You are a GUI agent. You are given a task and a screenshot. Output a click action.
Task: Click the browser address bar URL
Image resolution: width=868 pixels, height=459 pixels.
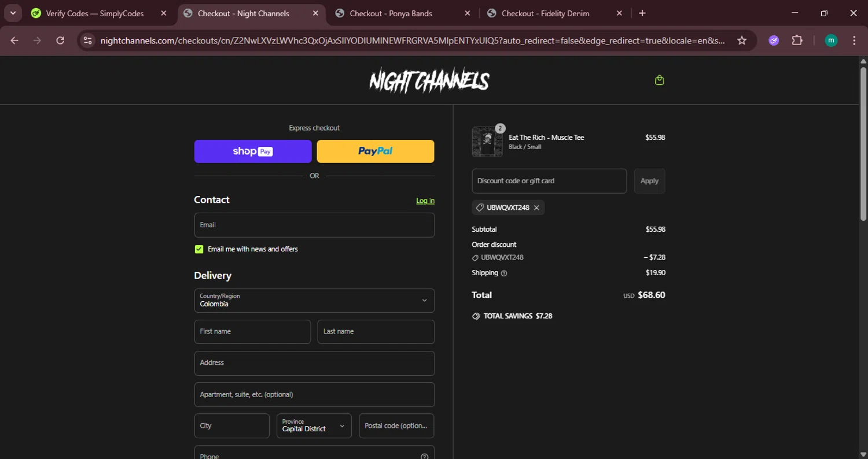(x=412, y=40)
